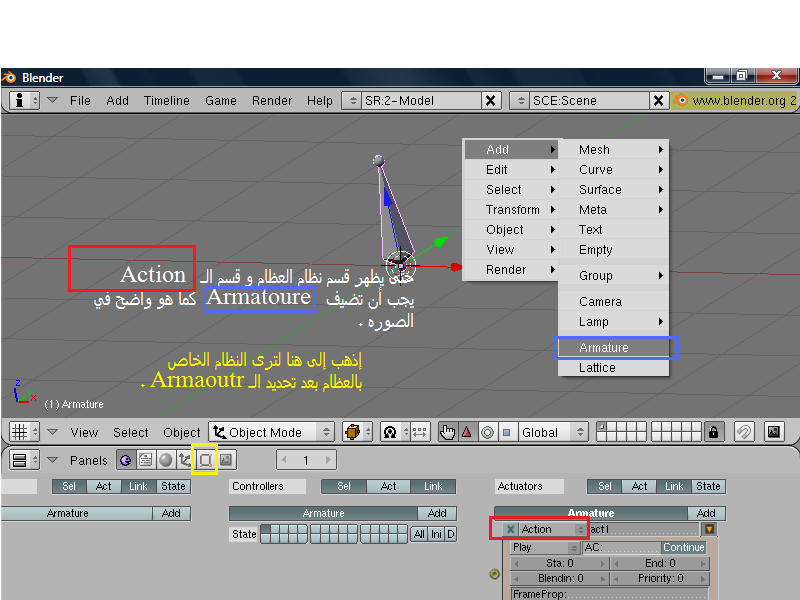Click the Blender logo in the title bar

[9, 78]
